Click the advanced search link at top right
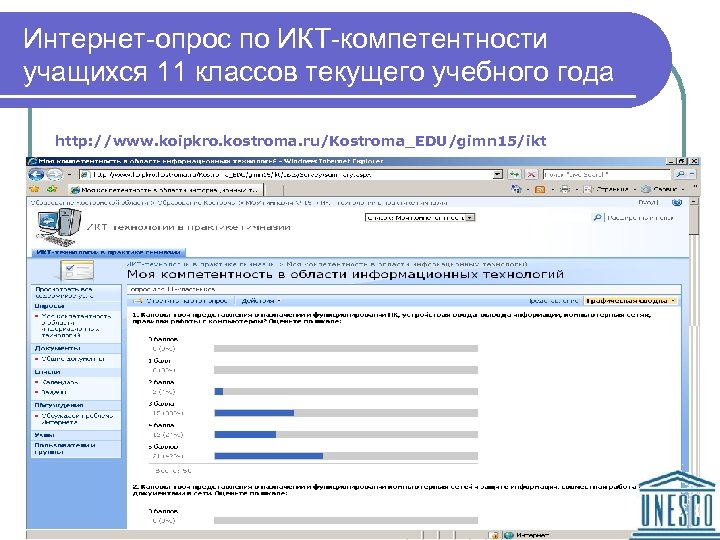 point(640,218)
